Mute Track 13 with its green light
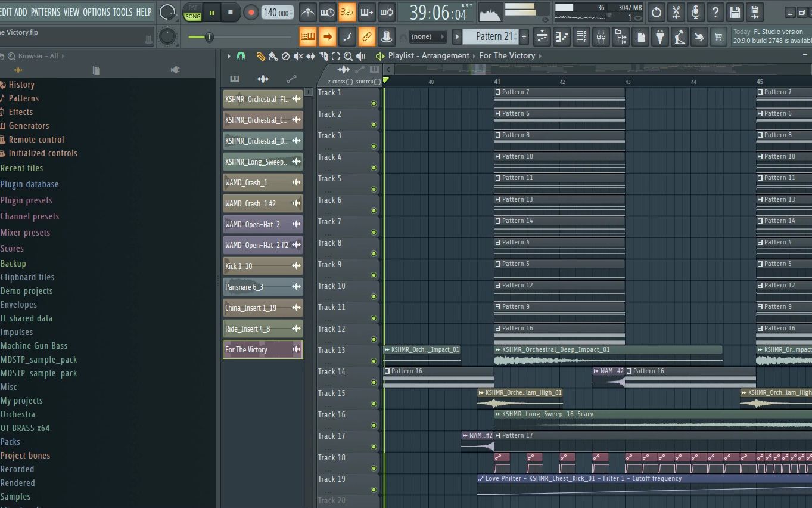Screen dimensions: 812x508 [x=374, y=361]
